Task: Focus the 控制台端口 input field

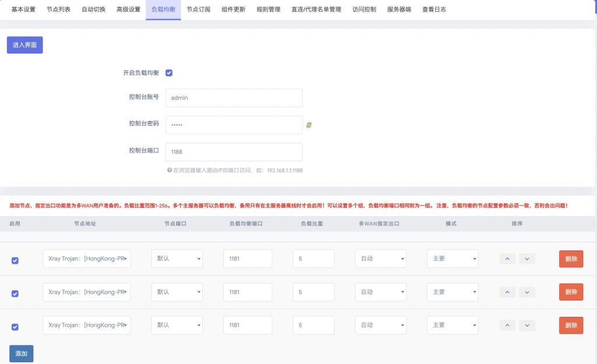Action: coord(234,151)
